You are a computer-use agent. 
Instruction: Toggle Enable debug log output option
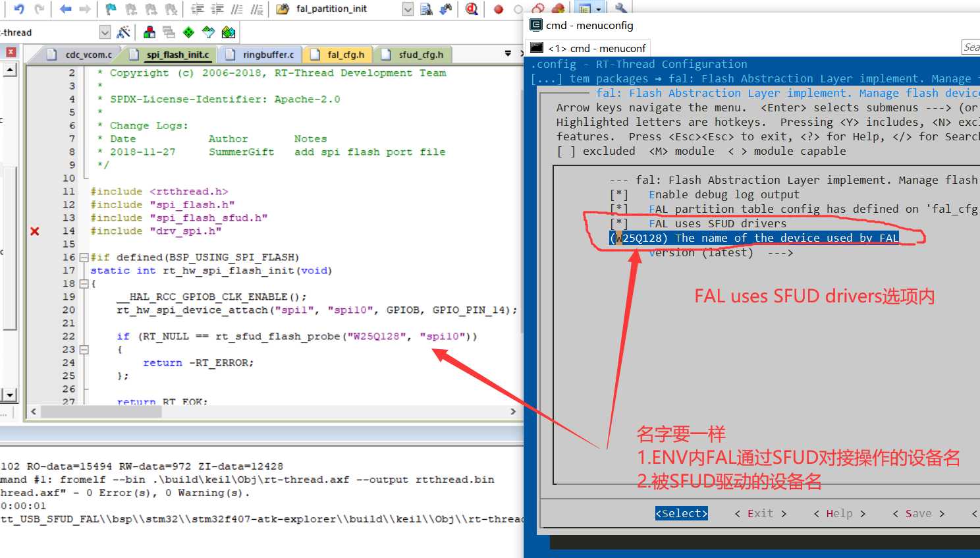point(704,194)
